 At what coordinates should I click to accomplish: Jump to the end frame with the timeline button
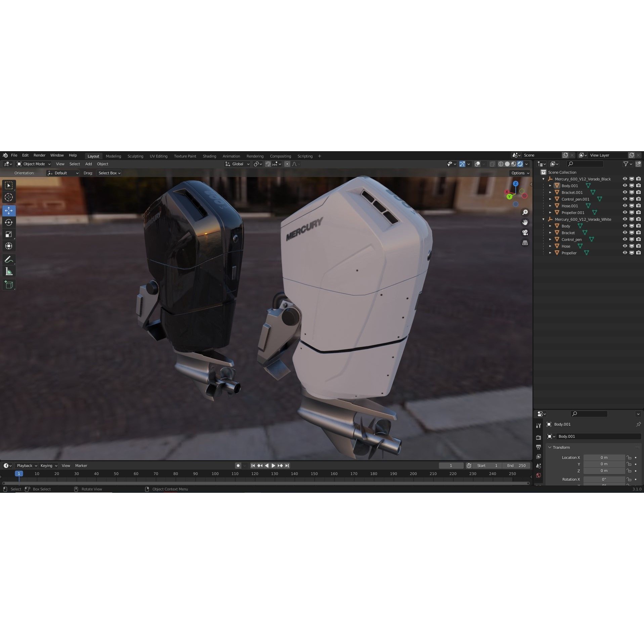(287, 465)
